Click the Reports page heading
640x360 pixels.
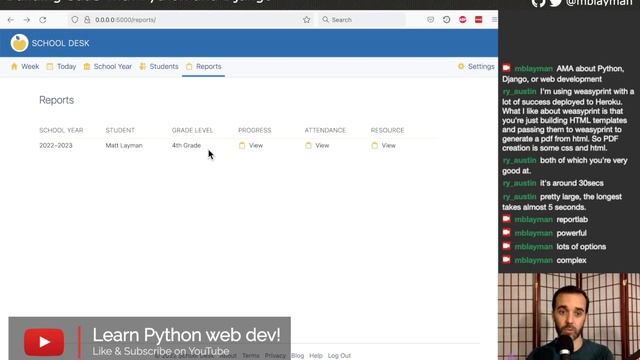point(56,100)
